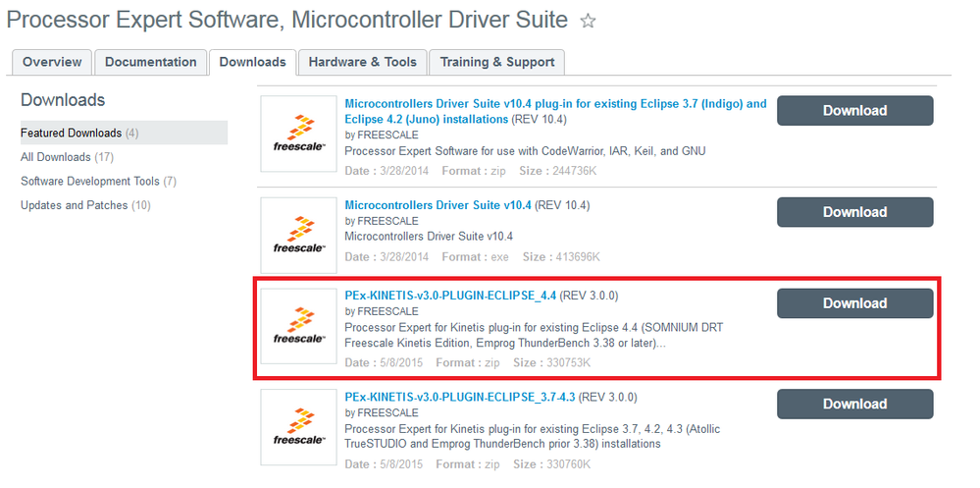The image size is (980, 488).
Task: Open PEx-KINETIS-v3.0-PLUGIN-ECLIPSE_3.7-4.3 link
Action: pyautogui.click(x=459, y=398)
